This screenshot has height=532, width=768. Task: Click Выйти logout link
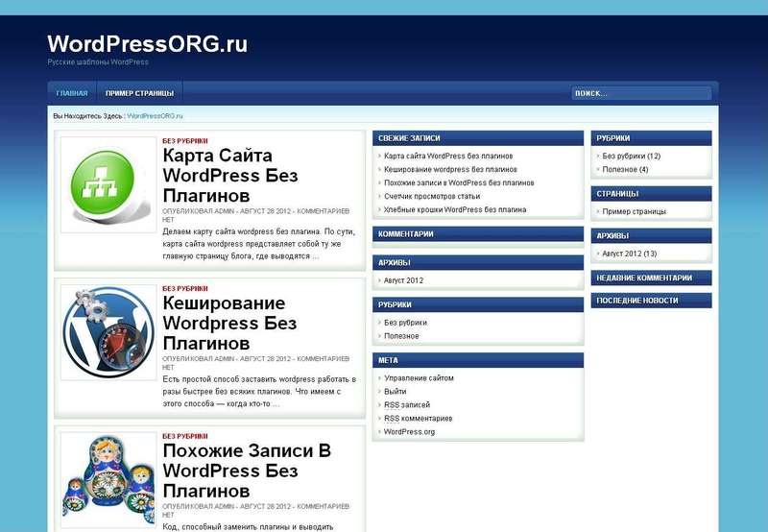click(x=396, y=392)
